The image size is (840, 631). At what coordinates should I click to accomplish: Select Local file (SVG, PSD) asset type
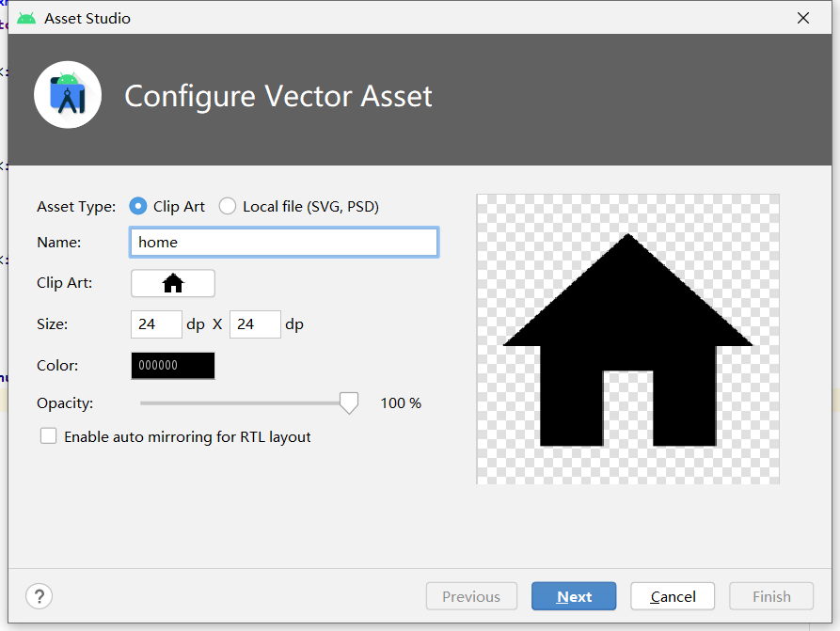coord(227,206)
